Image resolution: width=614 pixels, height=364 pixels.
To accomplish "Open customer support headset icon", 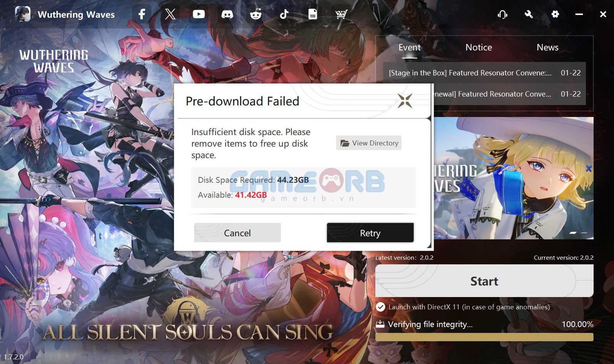I will click(x=502, y=14).
